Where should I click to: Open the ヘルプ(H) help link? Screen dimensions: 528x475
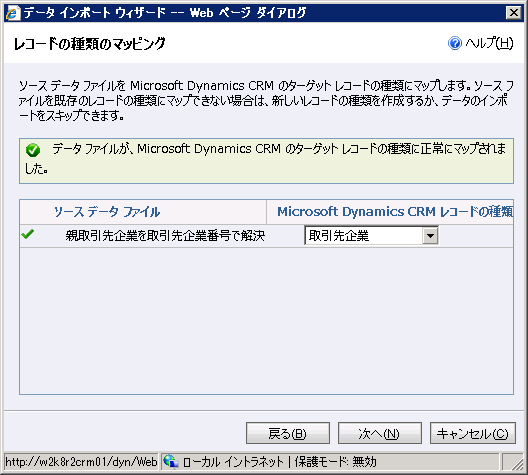coord(489,43)
